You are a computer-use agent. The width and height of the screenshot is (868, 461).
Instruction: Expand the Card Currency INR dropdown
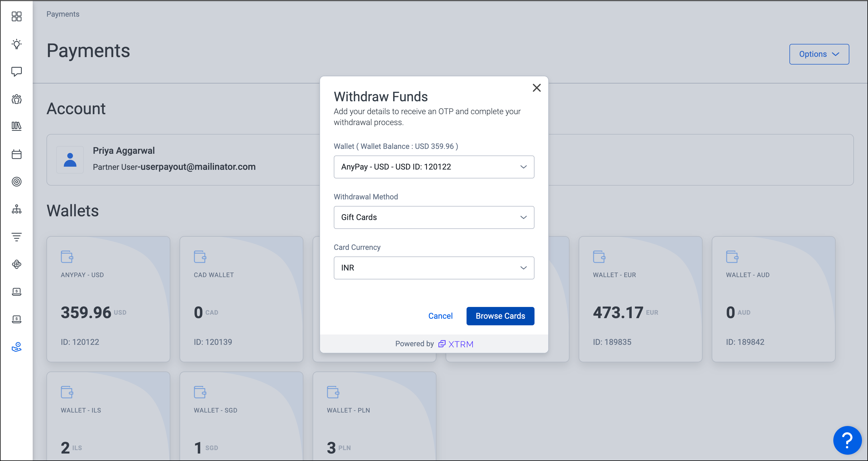point(434,268)
